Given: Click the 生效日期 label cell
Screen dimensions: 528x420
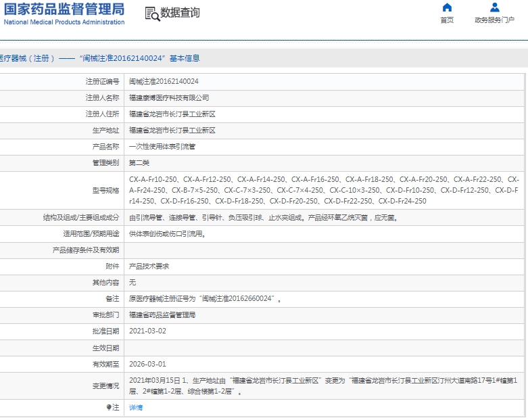Looking at the screenshot, I should [x=105, y=348].
